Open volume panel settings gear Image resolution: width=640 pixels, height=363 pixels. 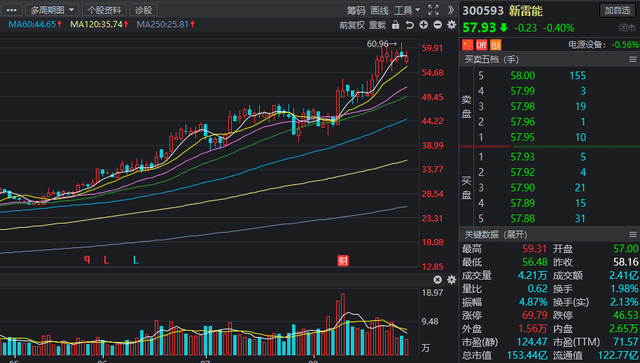(x=451, y=280)
